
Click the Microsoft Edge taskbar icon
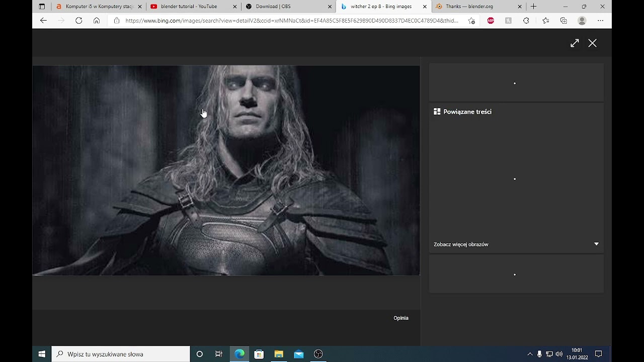pos(239,354)
